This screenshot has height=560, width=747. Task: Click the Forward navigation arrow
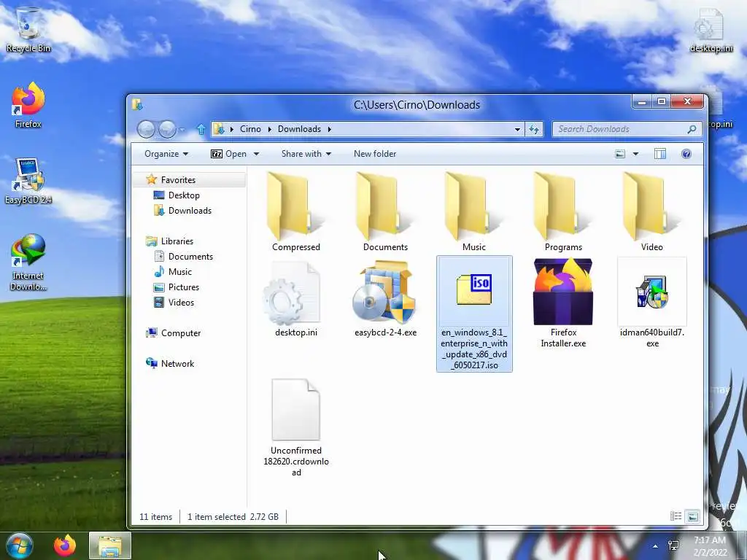click(x=167, y=129)
